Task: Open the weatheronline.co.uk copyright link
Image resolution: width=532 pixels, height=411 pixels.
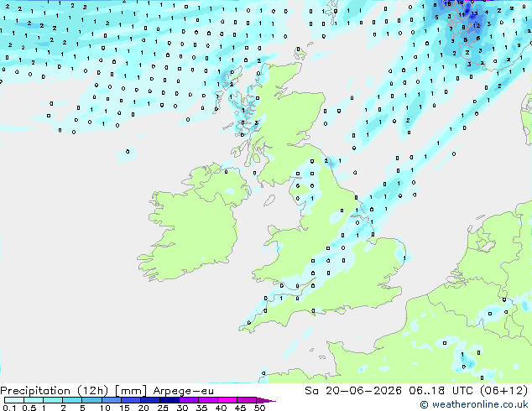Action: tap(473, 404)
